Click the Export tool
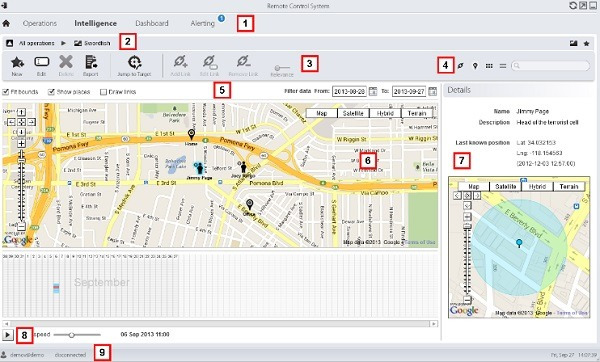The height and width of the screenshot is (362, 600). 91,66
